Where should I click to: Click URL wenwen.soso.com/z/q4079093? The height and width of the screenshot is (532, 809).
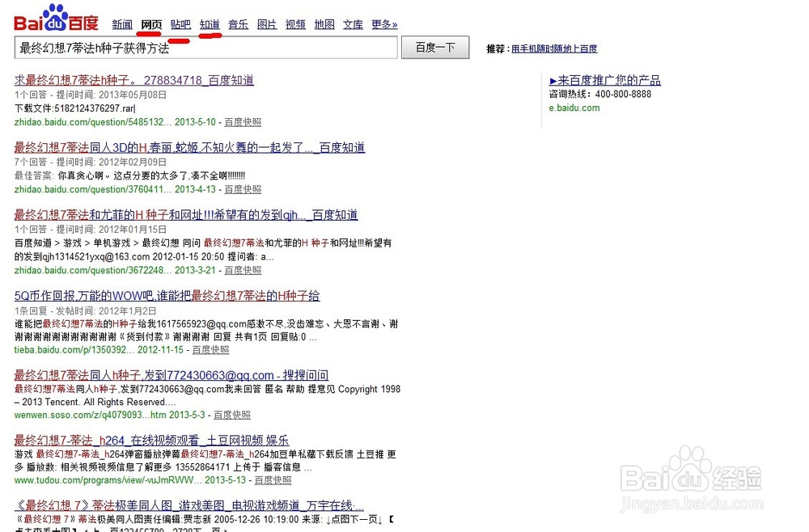click(x=91, y=415)
